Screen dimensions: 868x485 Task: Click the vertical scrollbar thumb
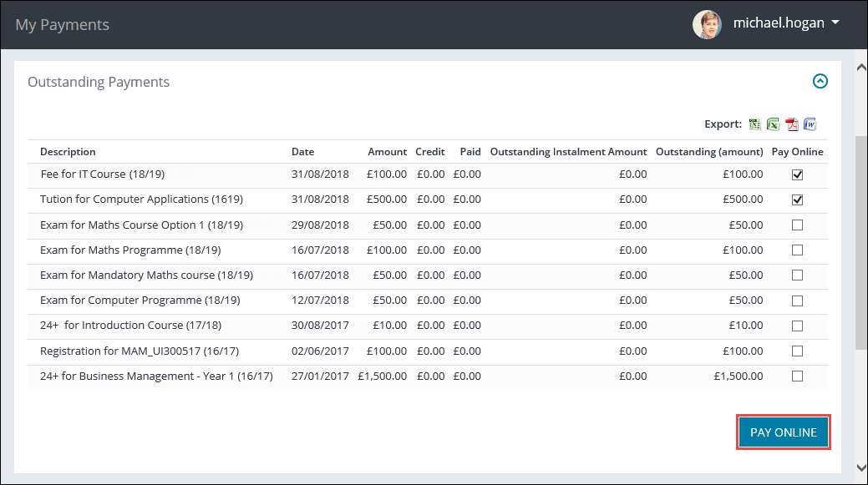point(861,242)
